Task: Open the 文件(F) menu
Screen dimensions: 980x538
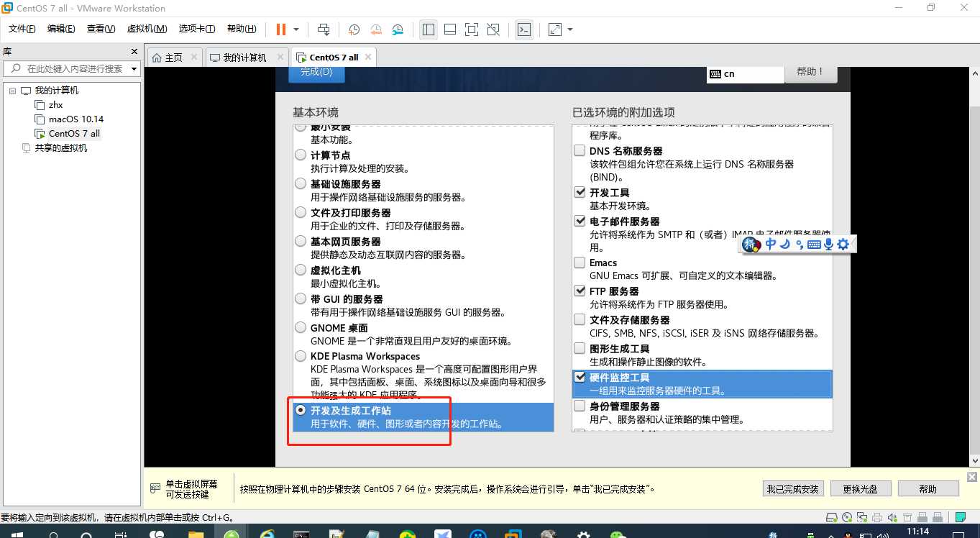Action: coord(22,29)
